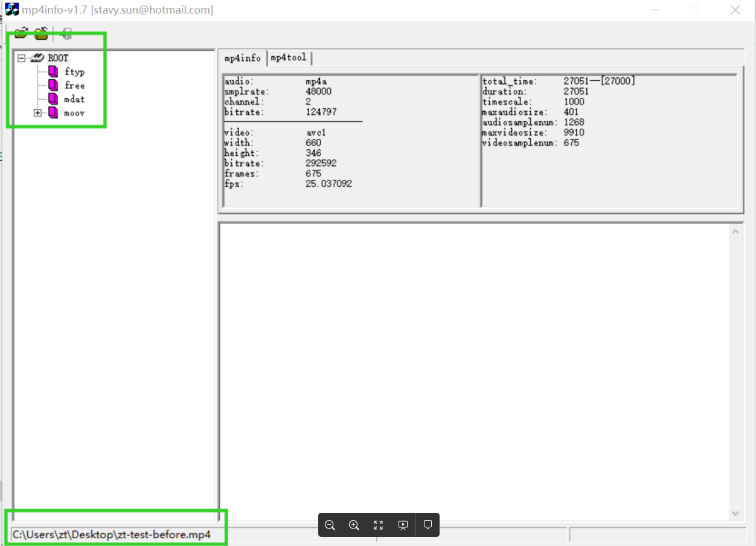Select the mp4info tab
This screenshot has width=756, height=546.
(243, 58)
